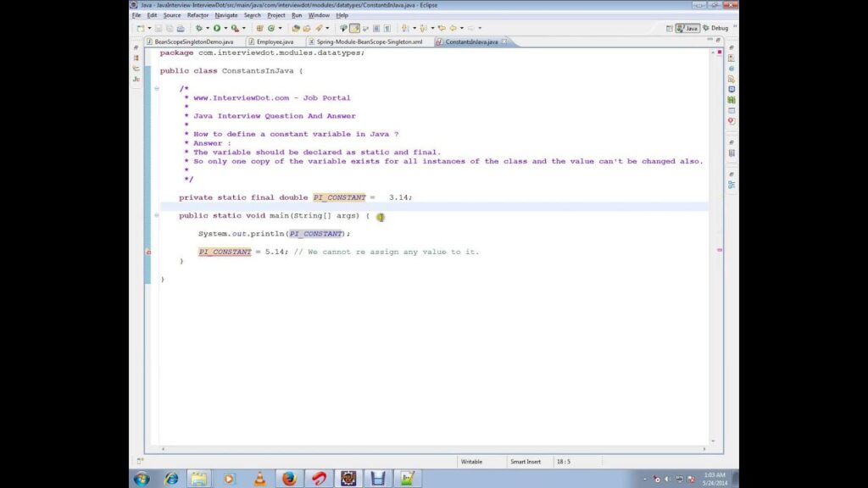Image resolution: width=868 pixels, height=488 pixels.
Task: Click the volume icon in system tray
Action: coord(668,480)
